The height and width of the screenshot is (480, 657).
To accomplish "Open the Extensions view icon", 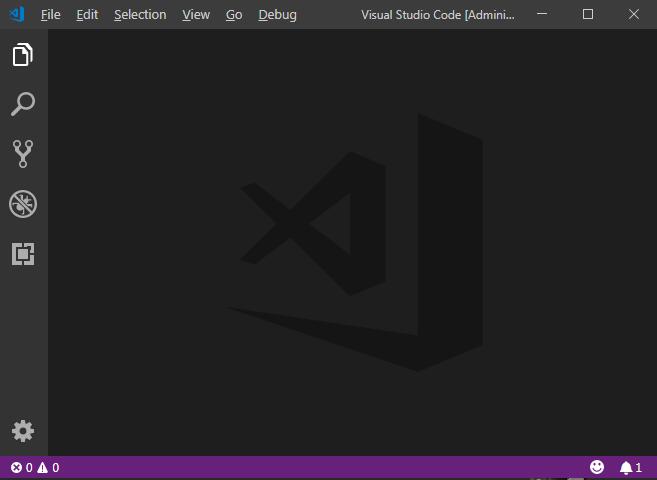I will click(x=23, y=254).
